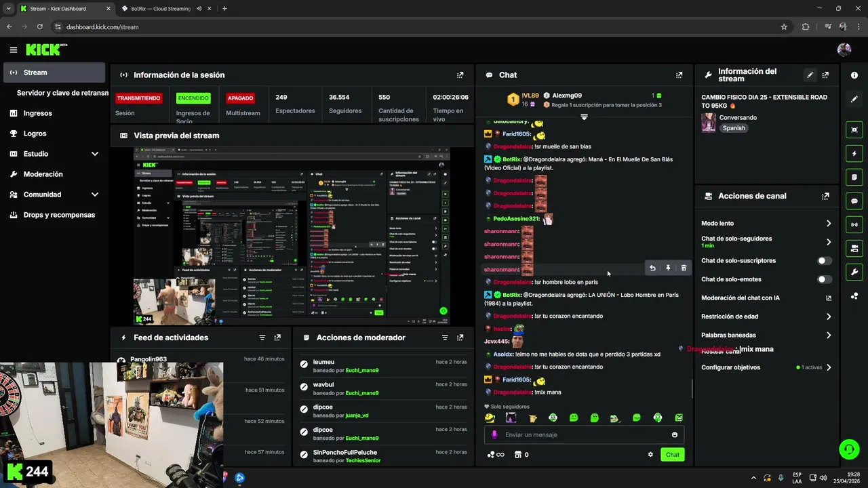The width and height of the screenshot is (868, 488).
Task: Open the hamburger menu next to Kick logo
Action: pos(13,49)
